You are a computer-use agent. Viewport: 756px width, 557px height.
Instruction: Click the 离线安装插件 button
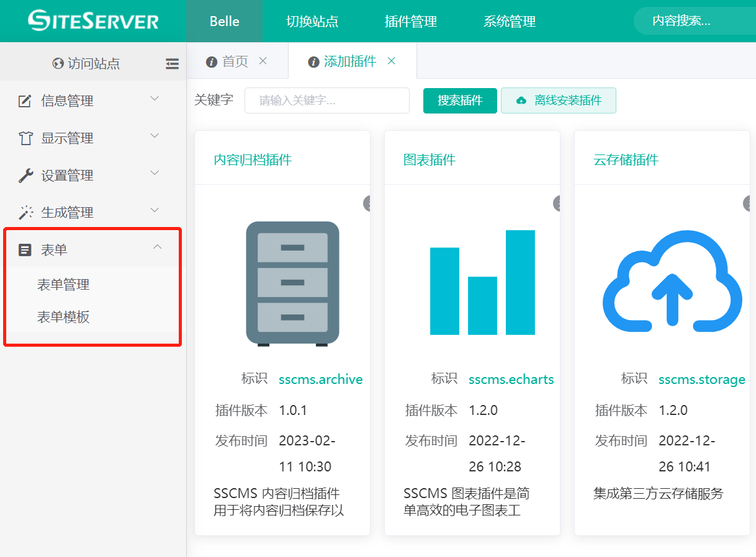coord(558,100)
